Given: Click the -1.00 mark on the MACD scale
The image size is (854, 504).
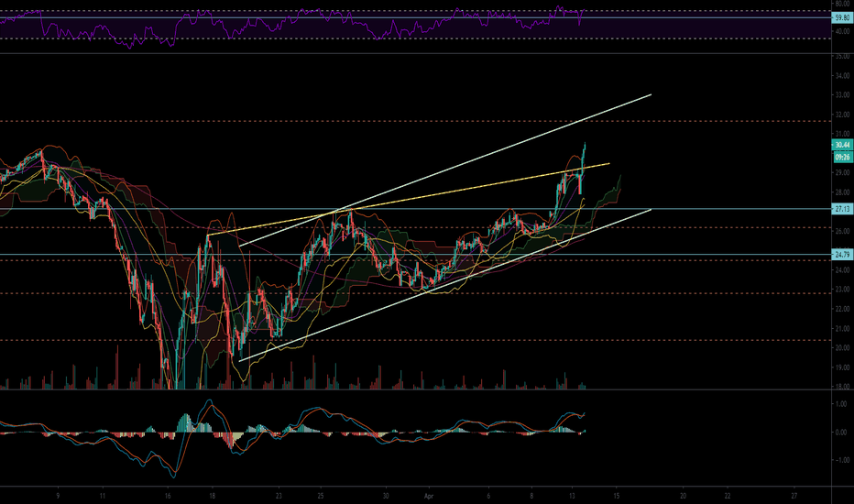Looking at the screenshot, I should pos(841,460).
